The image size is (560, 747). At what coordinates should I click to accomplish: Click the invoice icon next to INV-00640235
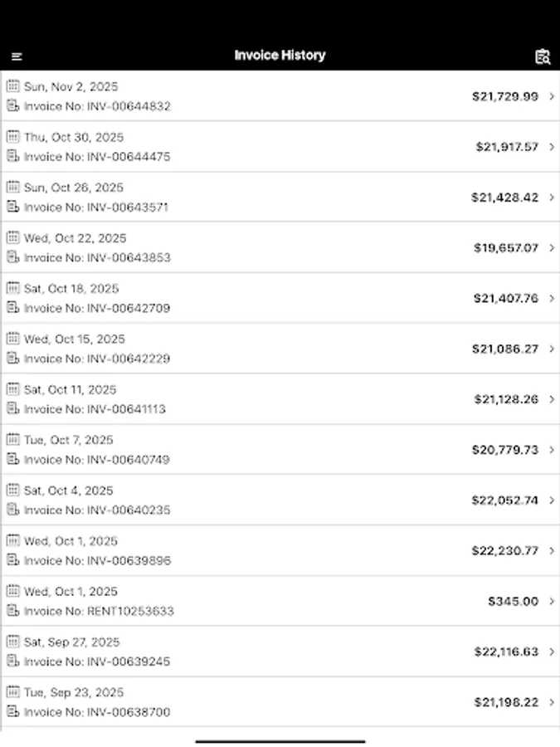[x=12, y=510]
